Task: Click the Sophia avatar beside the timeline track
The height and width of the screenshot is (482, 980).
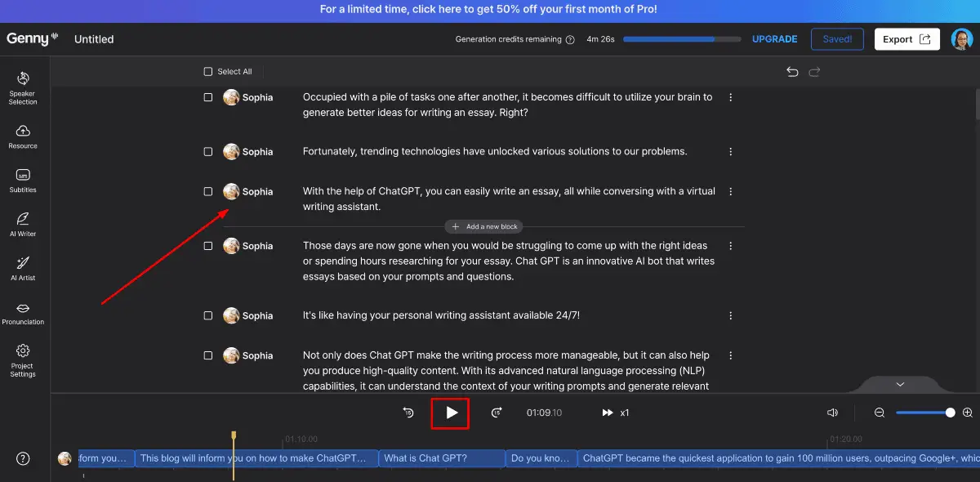Action: tap(65, 458)
